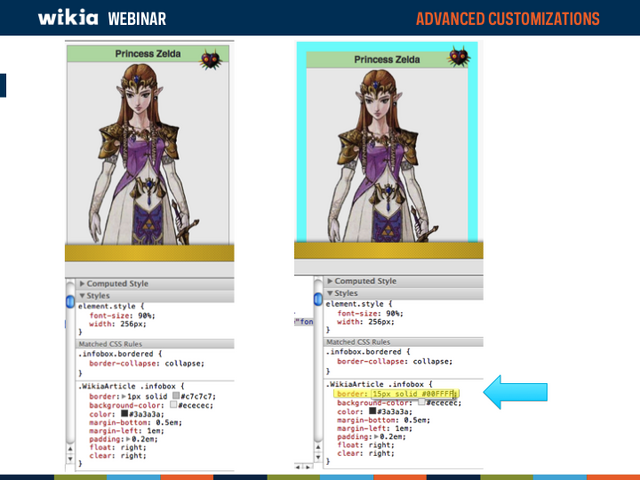
Task: Open #ececec background swatch in right panel
Action: coord(422,402)
